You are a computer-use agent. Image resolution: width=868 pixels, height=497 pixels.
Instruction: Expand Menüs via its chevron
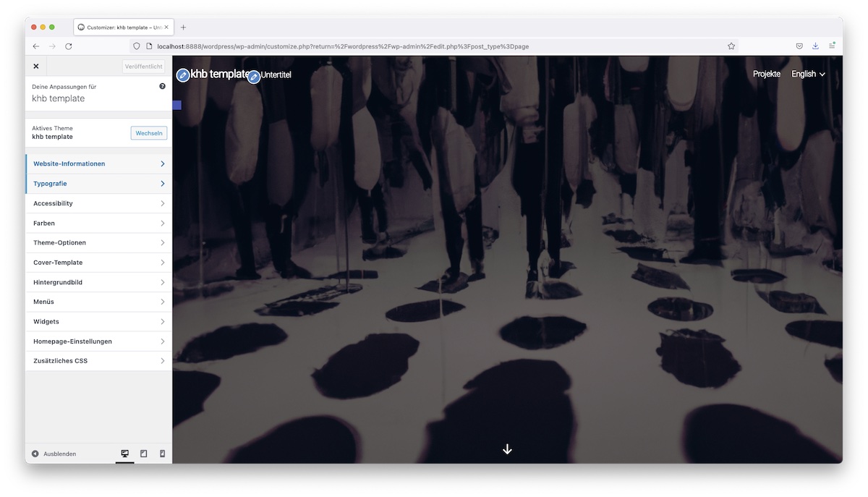[x=163, y=302]
